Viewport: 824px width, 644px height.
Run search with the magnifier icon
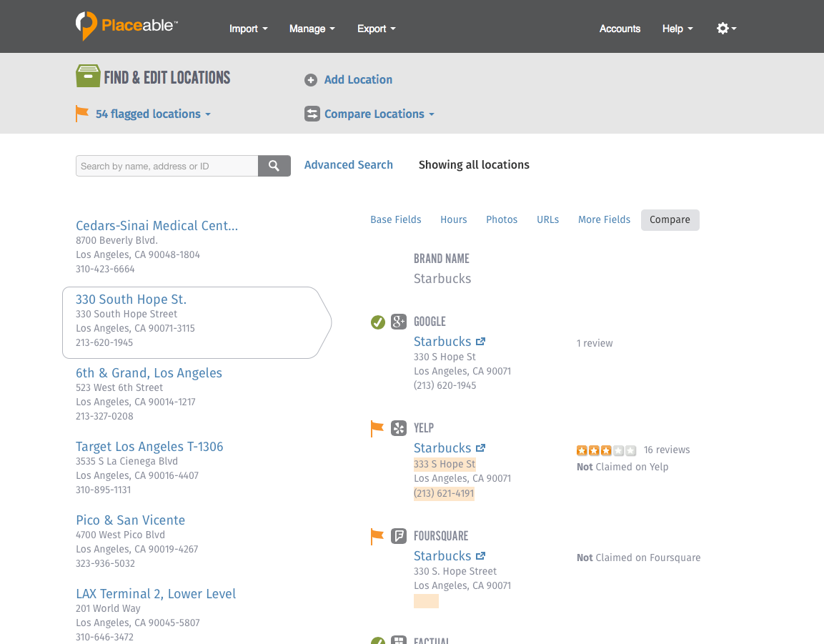point(274,165)
